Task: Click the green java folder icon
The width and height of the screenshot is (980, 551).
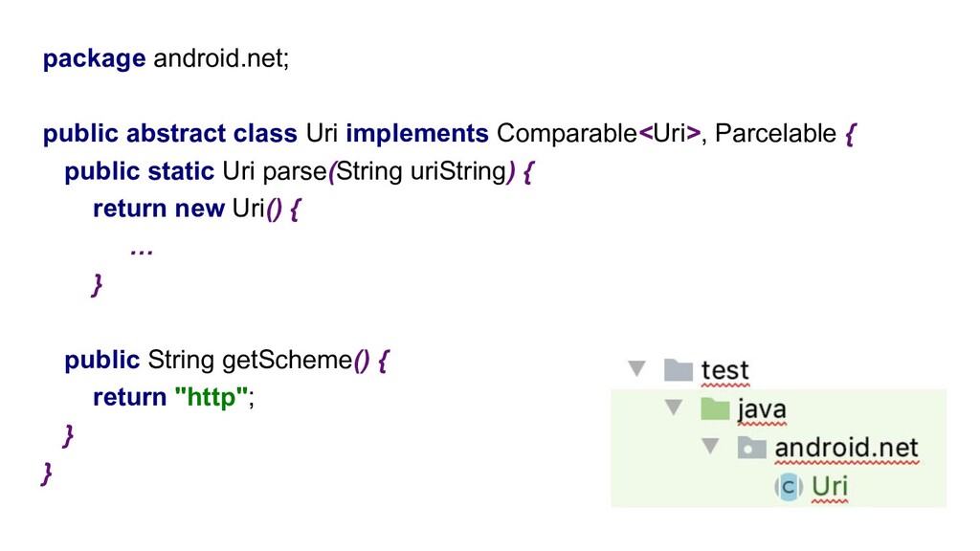Action: [x=715, y=408]
